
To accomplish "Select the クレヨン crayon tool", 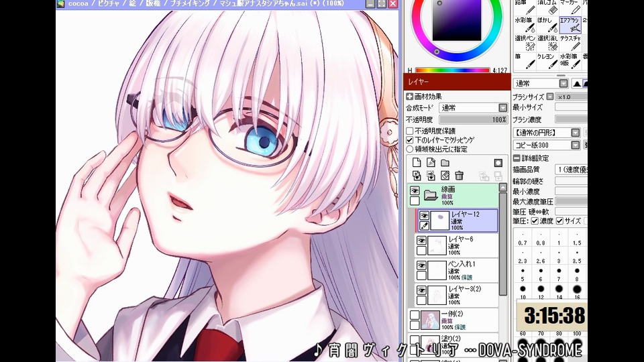I will click(548, 61).
